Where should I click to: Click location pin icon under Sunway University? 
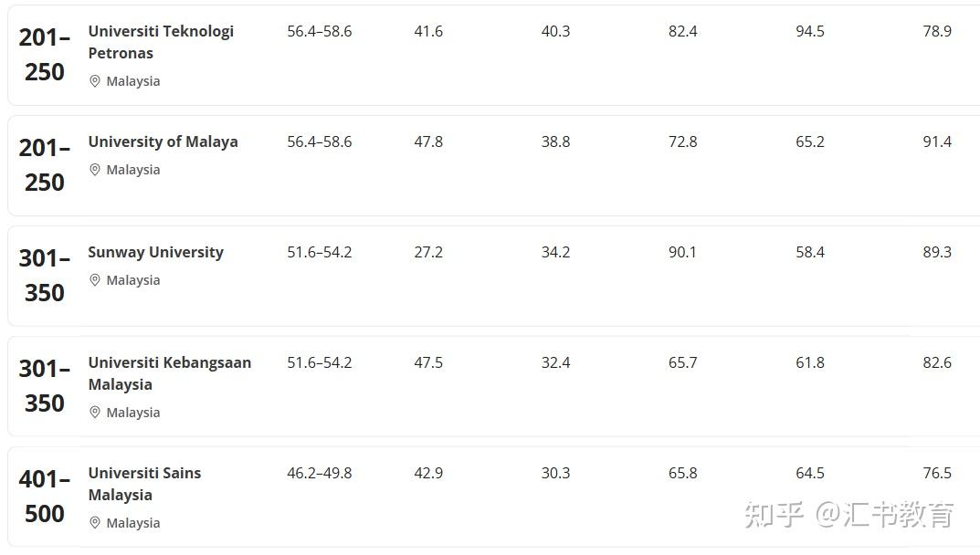pos(94,280)
